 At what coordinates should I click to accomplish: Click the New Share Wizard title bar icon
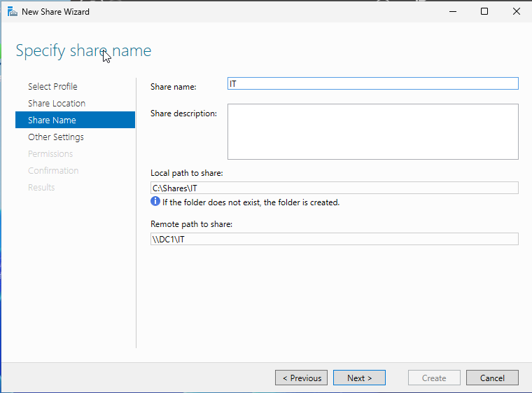click(x=12, y=12)
